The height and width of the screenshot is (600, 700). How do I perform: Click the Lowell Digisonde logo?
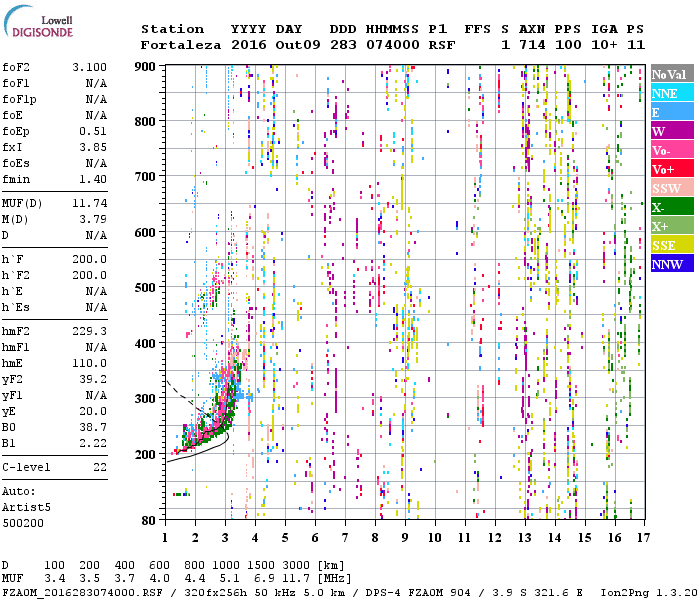(x=38, y=22)
